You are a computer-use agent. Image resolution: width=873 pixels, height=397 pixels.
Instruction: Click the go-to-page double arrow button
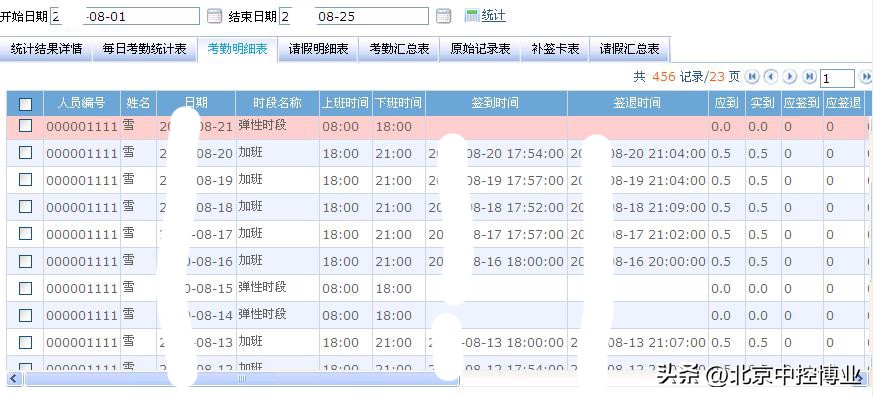(x=866, y=76)
